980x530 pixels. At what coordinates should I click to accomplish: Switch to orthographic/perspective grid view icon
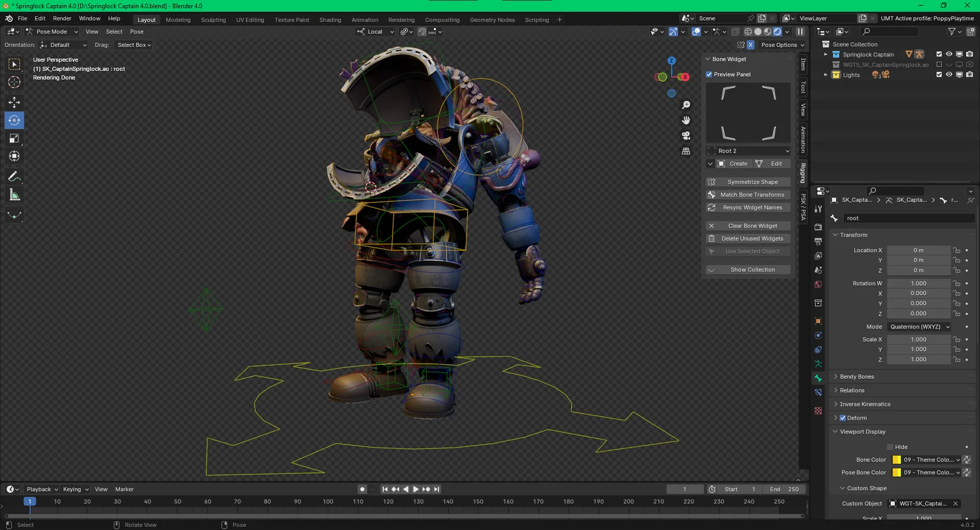tap(686, 151)
